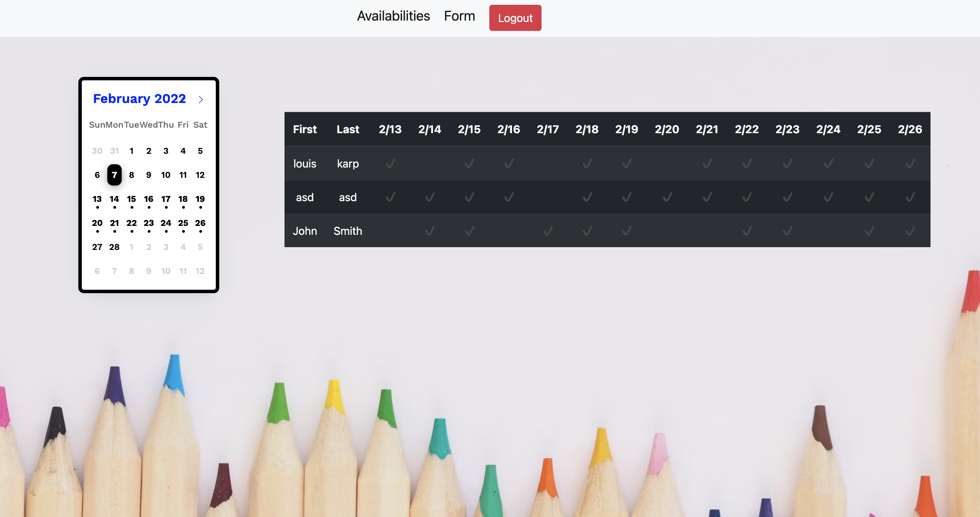Image resolution: width=980 pixels, height=517 pixels.
Task: Click the checkmark icon for asd asd on 2/14
Action: [x=429, y=197]
